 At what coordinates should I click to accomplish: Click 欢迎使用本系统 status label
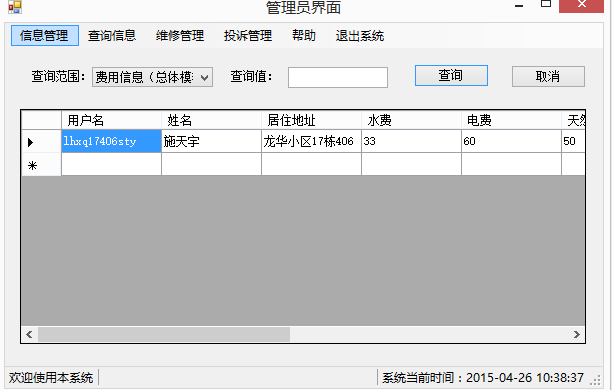click(51, 378)
